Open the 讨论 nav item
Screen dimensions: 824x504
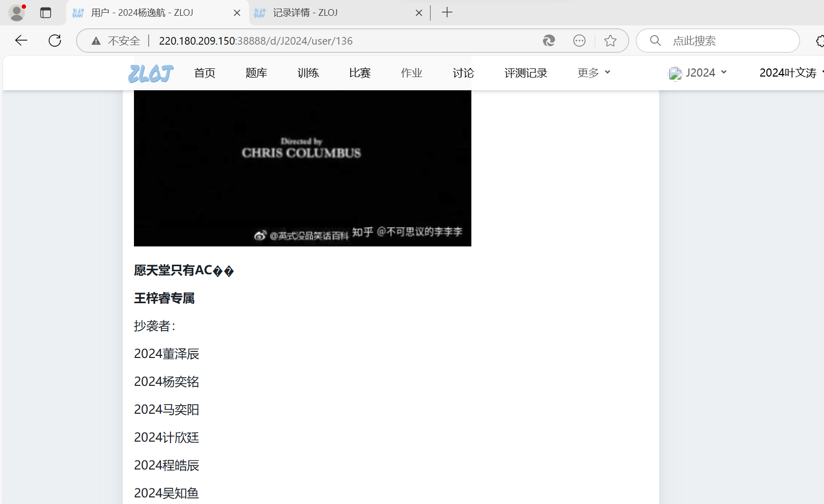[463, 73]
